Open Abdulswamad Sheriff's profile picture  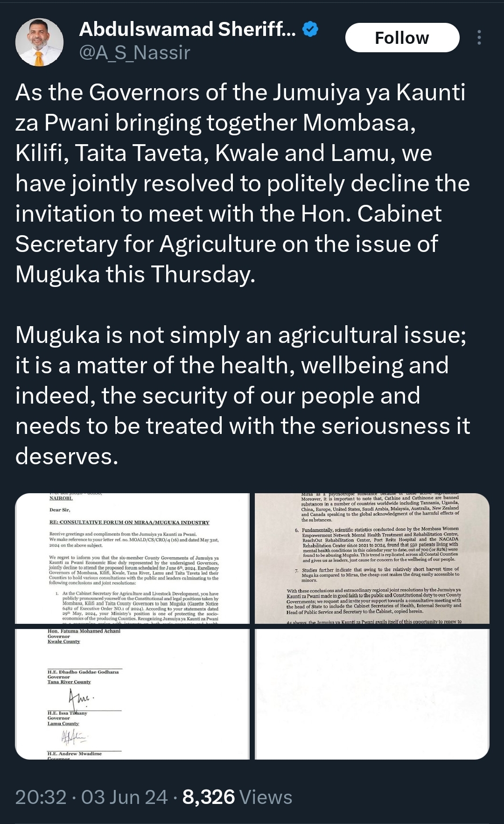click(39, 42)
